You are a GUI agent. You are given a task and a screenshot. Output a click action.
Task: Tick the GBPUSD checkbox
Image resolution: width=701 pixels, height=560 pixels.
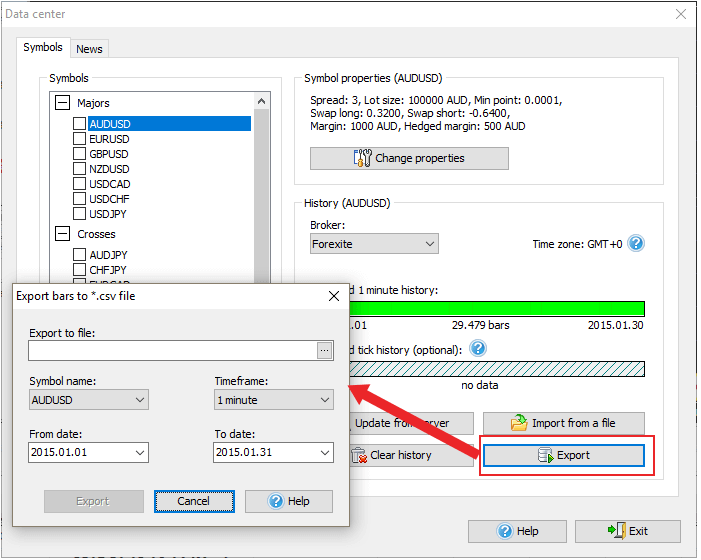pyautogui.click(x=80, y=154)
